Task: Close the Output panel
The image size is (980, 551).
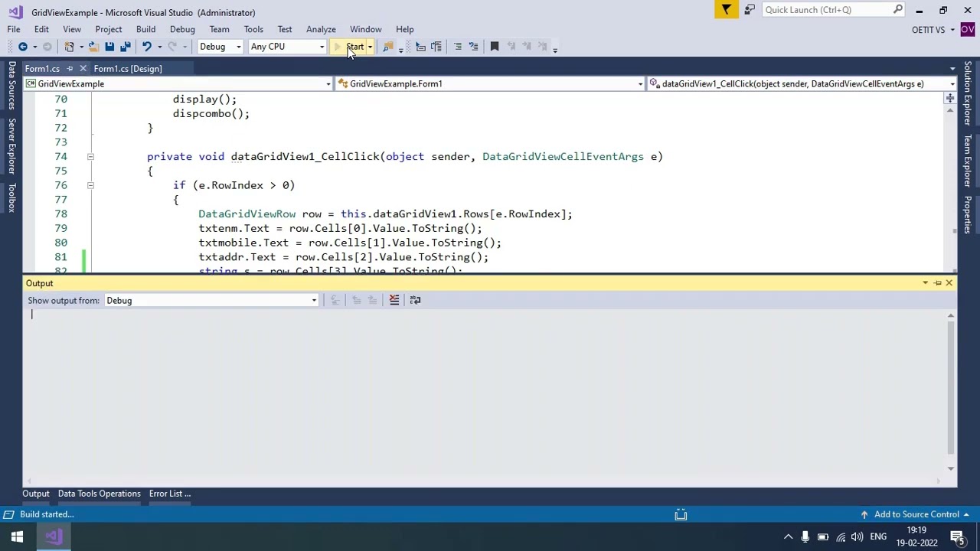Action: (x=949, y=283)
